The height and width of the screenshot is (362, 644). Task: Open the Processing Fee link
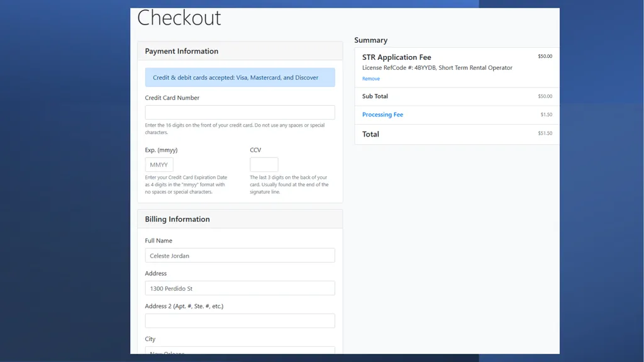tap(382, 115)
